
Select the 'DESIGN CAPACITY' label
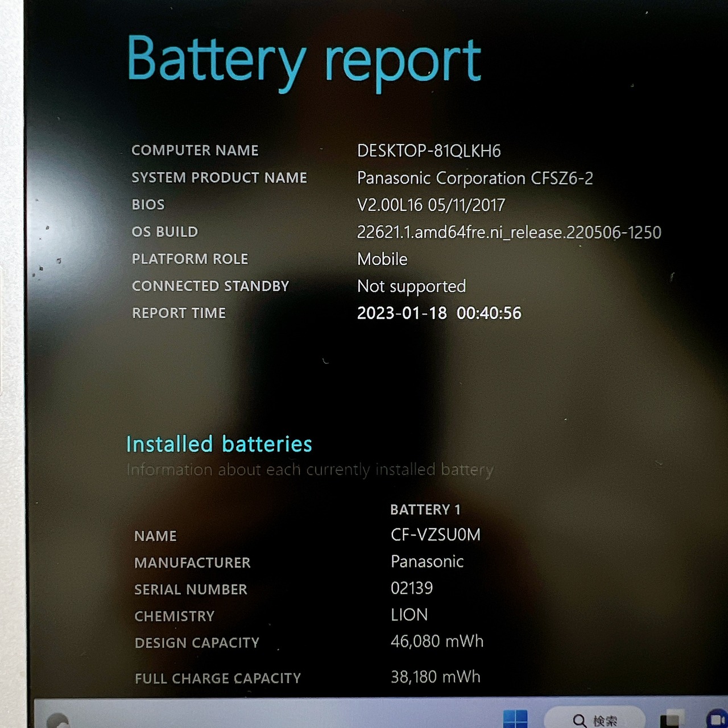point(197,643)
